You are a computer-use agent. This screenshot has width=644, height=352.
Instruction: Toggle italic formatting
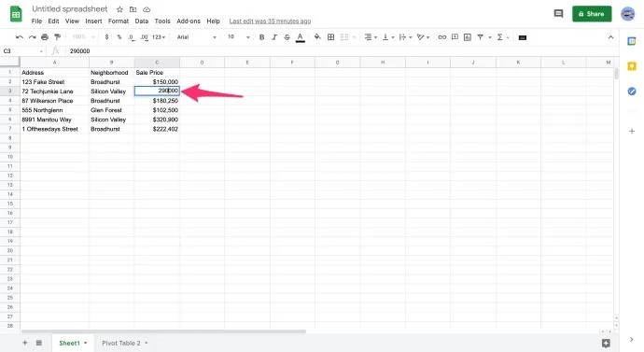click(274, 37)
